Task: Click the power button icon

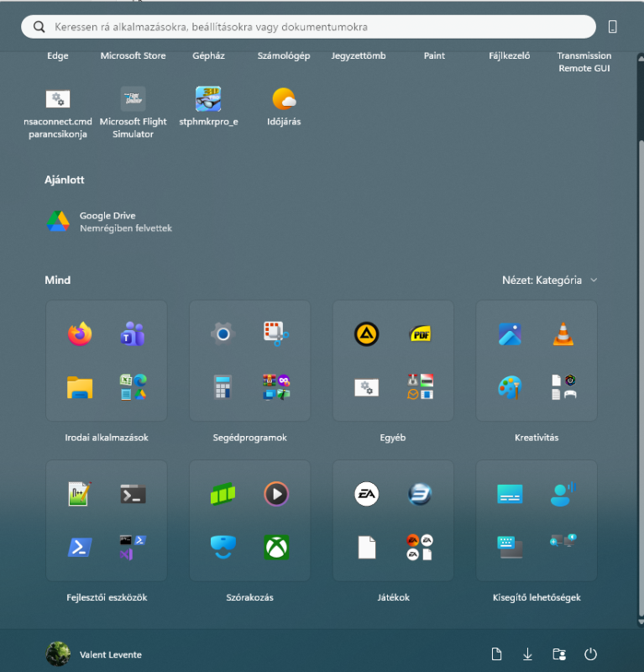Action: click(590, 654)
